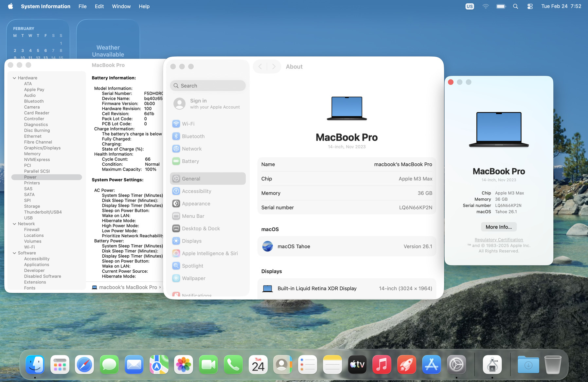
Task: Open Safari from the Dock
Action: [x=84, y=364]
